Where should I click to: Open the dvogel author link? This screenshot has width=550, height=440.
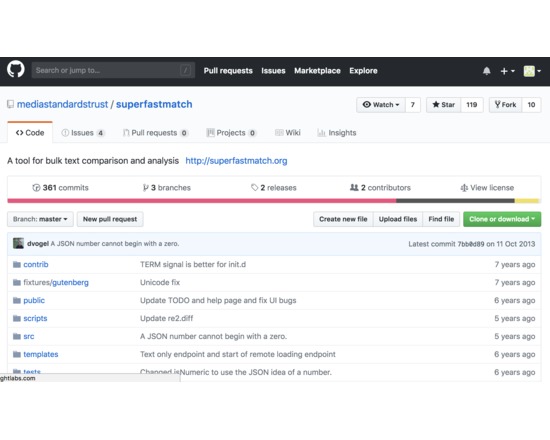pos(38,244)
